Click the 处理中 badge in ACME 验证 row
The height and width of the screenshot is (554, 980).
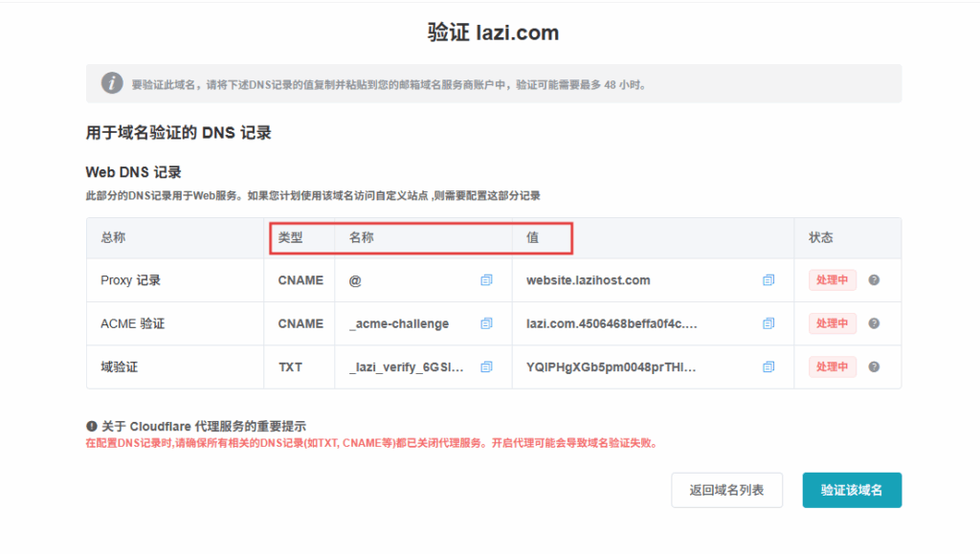tap(832, 323)
